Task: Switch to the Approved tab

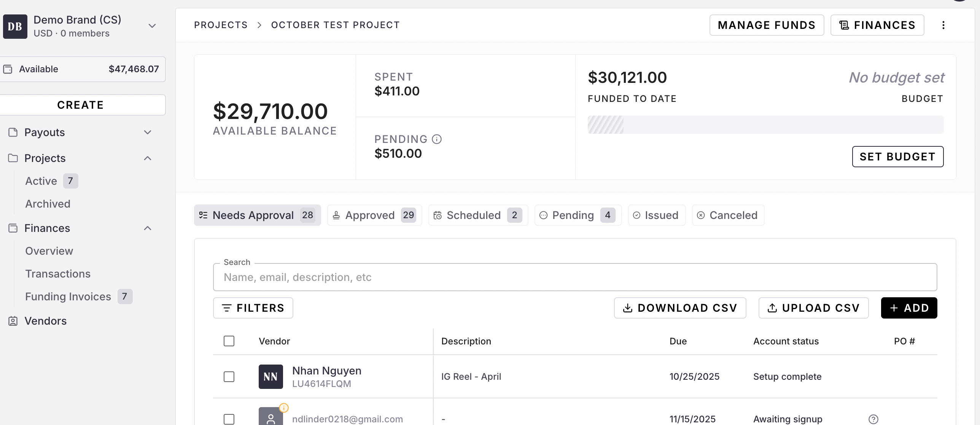Action: (x=374, y=215)
